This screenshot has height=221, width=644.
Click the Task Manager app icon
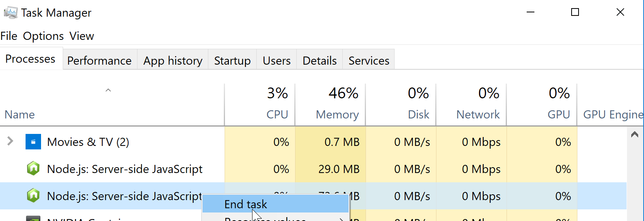[10, 13]
